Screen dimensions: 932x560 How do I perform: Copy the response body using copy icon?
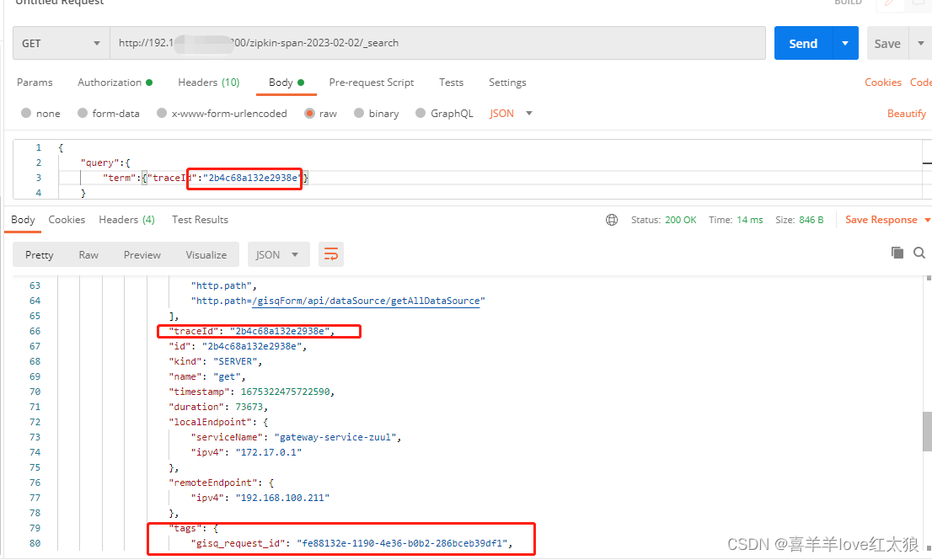(x=897, y=253)
